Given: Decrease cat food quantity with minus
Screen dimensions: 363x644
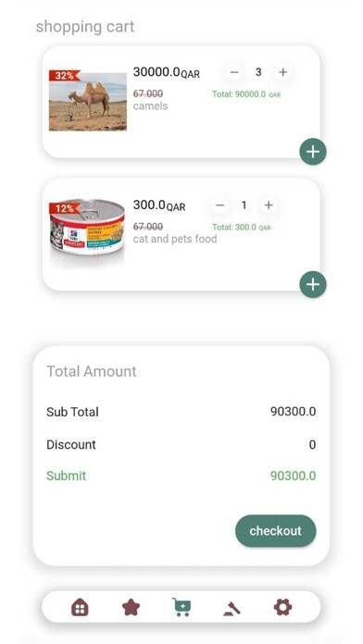Looking at the screenshot, I should point(220,204).
